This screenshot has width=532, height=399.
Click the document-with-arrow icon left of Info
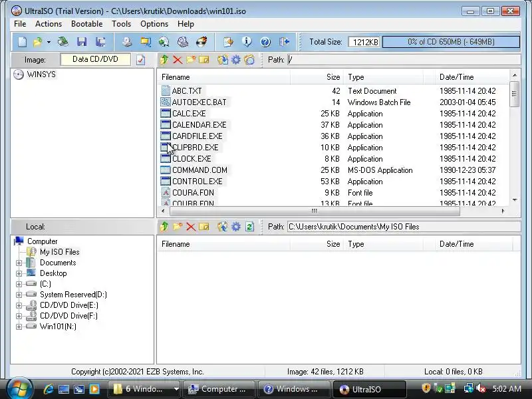228,42
